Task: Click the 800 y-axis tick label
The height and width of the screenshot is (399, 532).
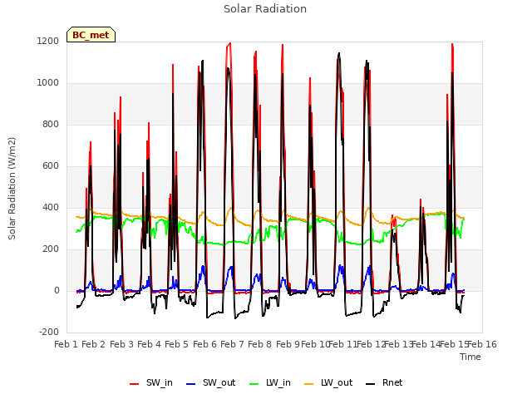Action: (51, 125)
